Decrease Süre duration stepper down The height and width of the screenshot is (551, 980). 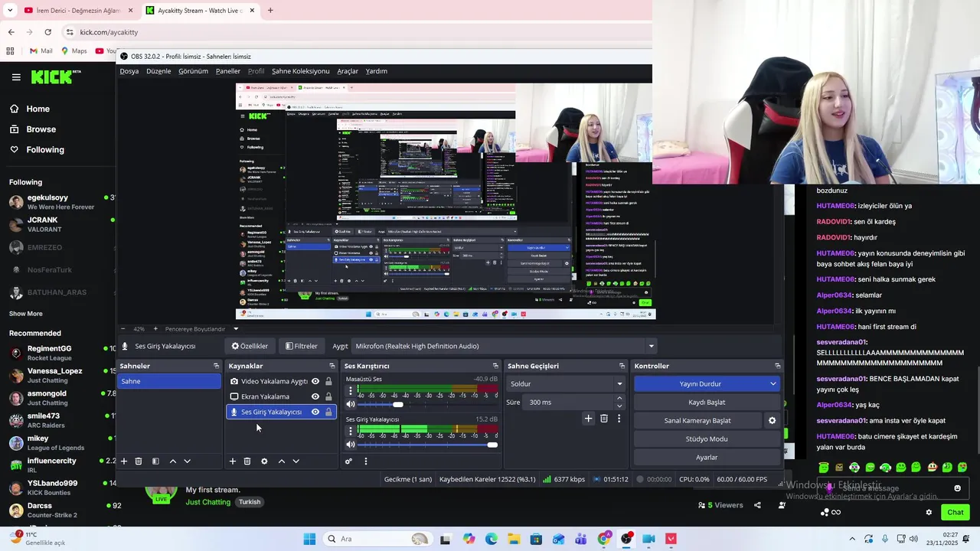pos(619,406)
